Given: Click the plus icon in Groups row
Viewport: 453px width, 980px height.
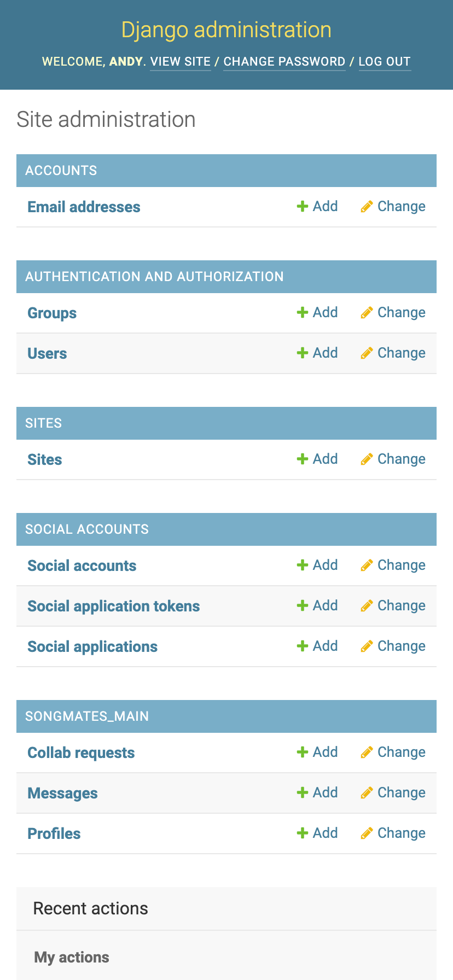Looking at the screenshot, I should 302,312.
